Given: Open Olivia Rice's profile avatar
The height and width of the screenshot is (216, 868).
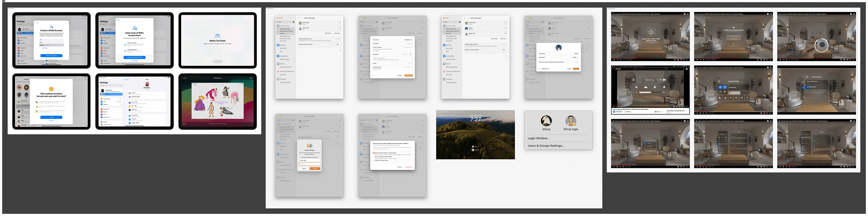Looking at the screenshot, I should pyautogui.click(x=147, y=84).
